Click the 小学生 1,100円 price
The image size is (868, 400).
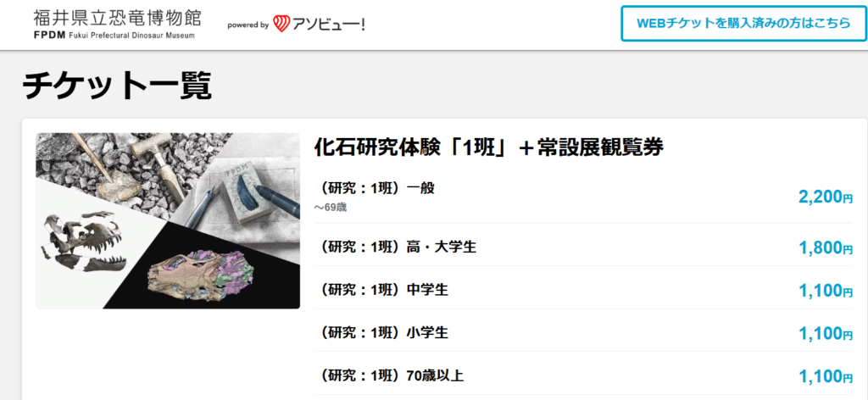click(x=826, y=334)
